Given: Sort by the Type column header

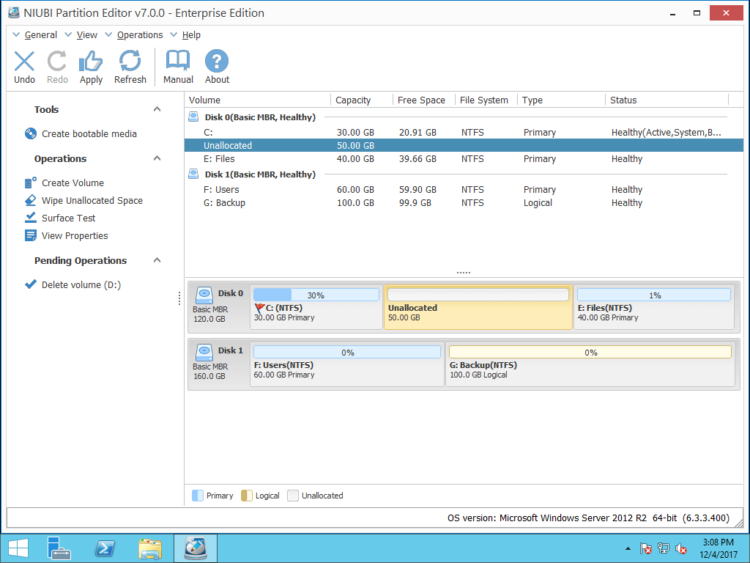Looking at the screenshot, I should [x=562, y=100].
